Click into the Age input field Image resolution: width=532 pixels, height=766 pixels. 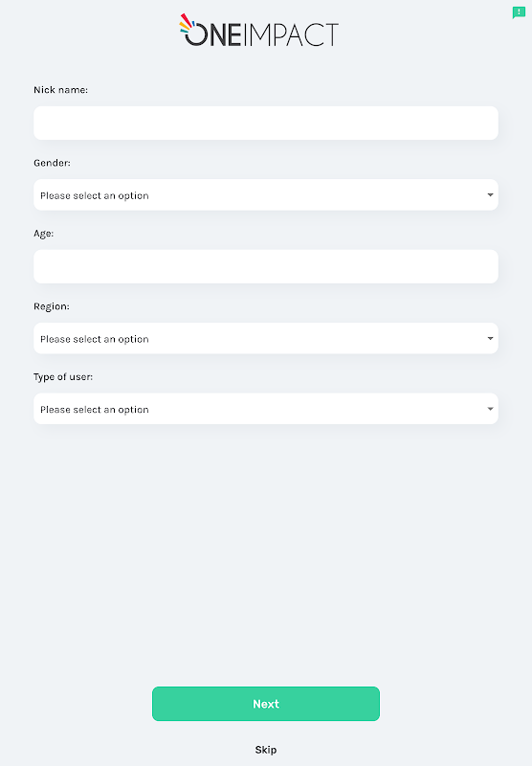tap(265, 267)
